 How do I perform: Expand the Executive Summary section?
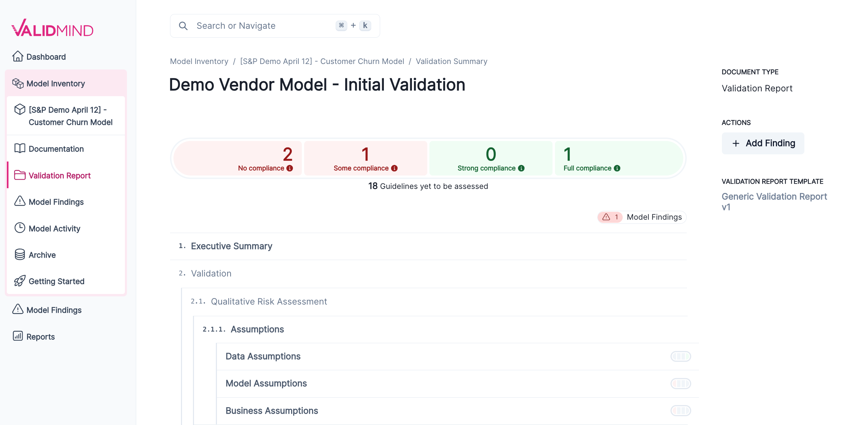[x=232, y=246]
